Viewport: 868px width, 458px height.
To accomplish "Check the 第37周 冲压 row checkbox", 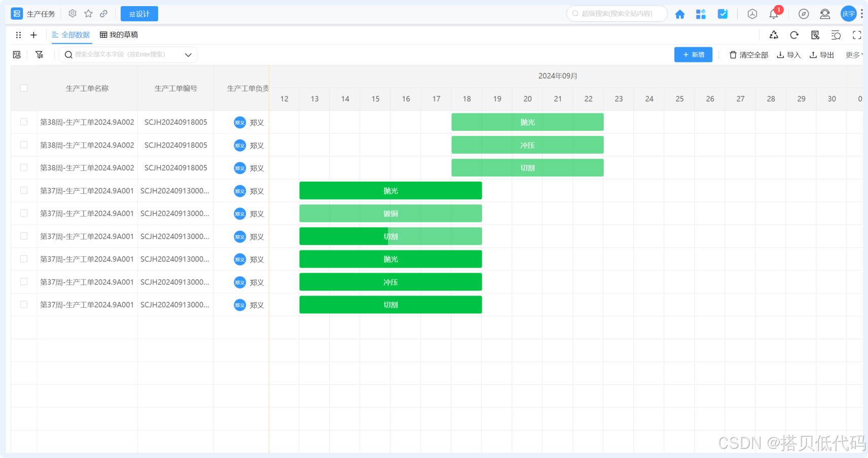I will coord(24,282).
